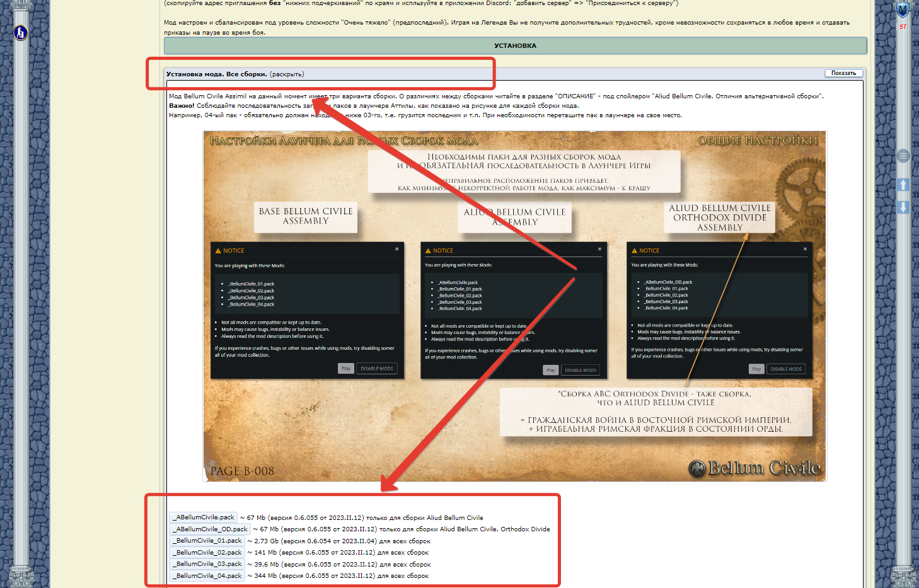Open the launcher settings image thumbnail
The height and width of the screenshot is (588, 919).
coord(514,306)
